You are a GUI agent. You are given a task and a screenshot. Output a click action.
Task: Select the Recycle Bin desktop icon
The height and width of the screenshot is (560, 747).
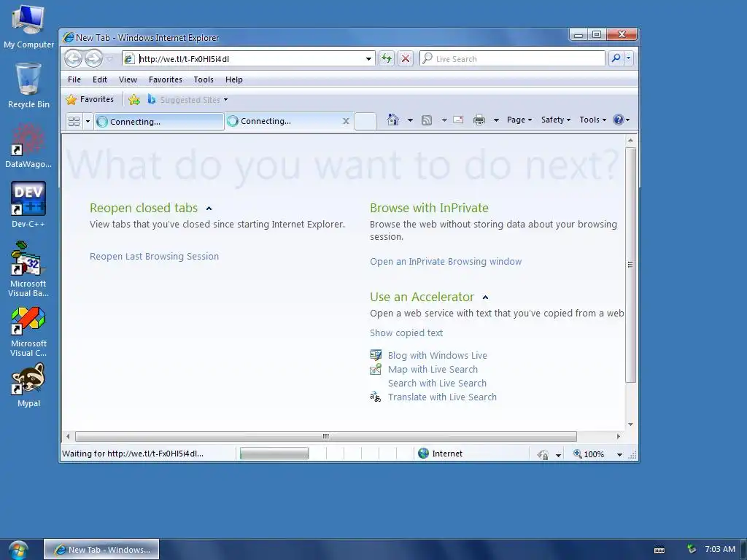[x=28, y=86]
